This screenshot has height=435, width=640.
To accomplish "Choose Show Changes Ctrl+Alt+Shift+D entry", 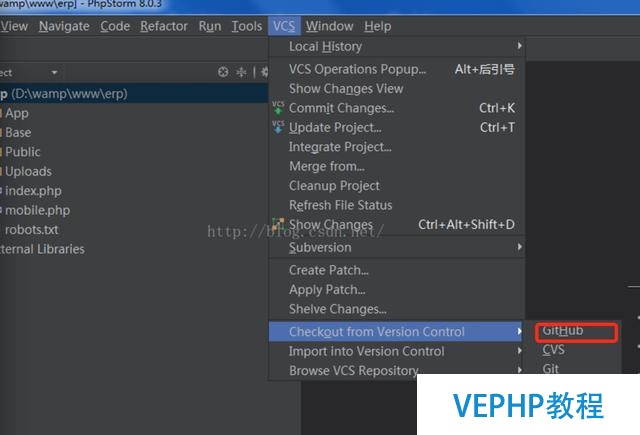I will point(396,224).
